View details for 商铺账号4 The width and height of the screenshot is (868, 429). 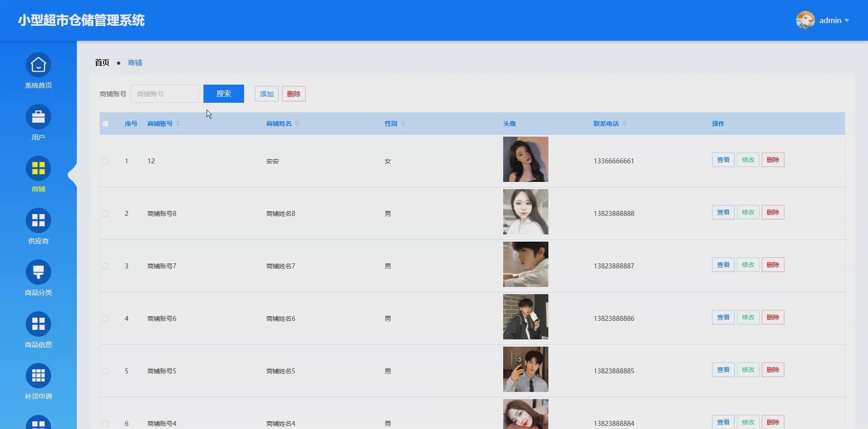(x=723, y=422)
